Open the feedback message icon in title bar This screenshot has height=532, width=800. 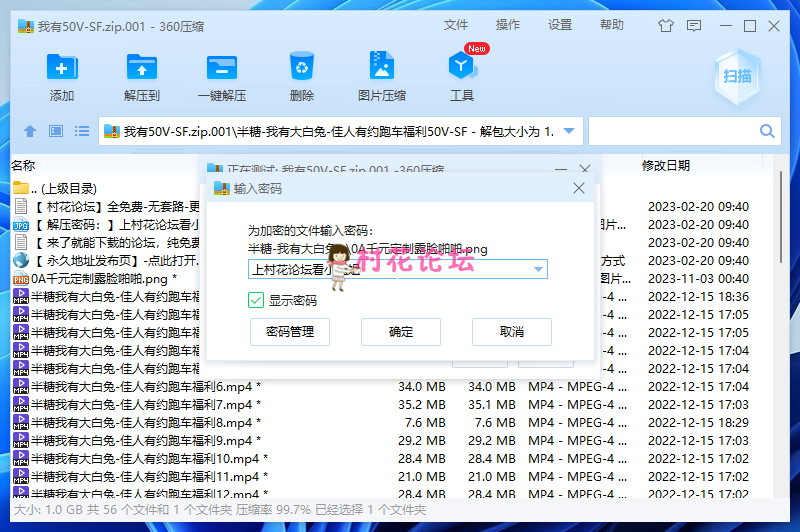(694, 26)
